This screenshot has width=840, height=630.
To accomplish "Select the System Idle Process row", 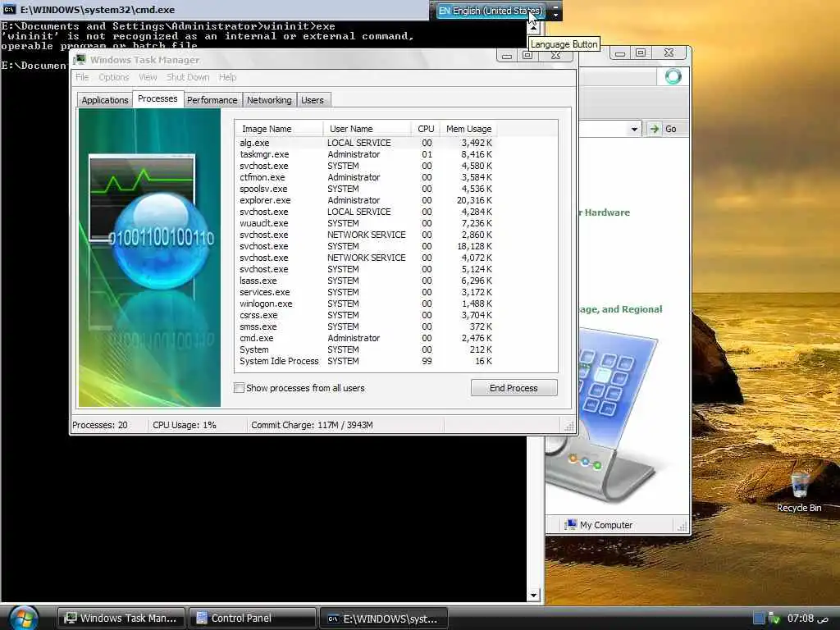I will [365, 361].
